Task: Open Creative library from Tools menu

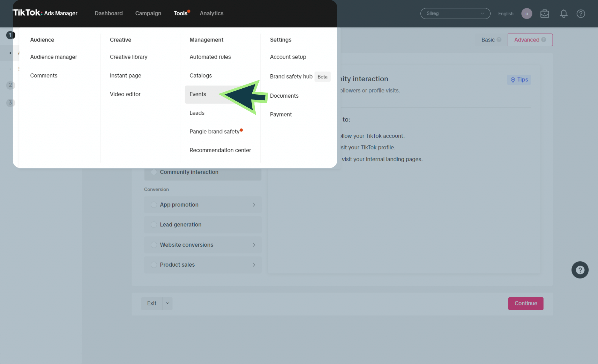Action: (x=128, y=57)
